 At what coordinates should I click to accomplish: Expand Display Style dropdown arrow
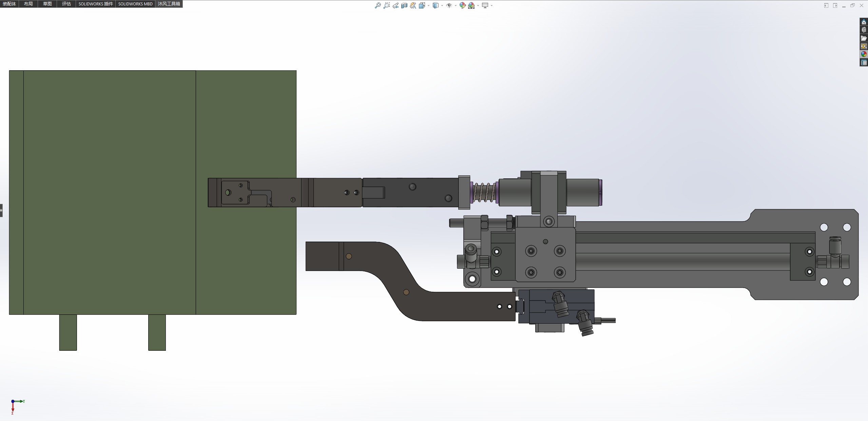(x=442, y=5)
